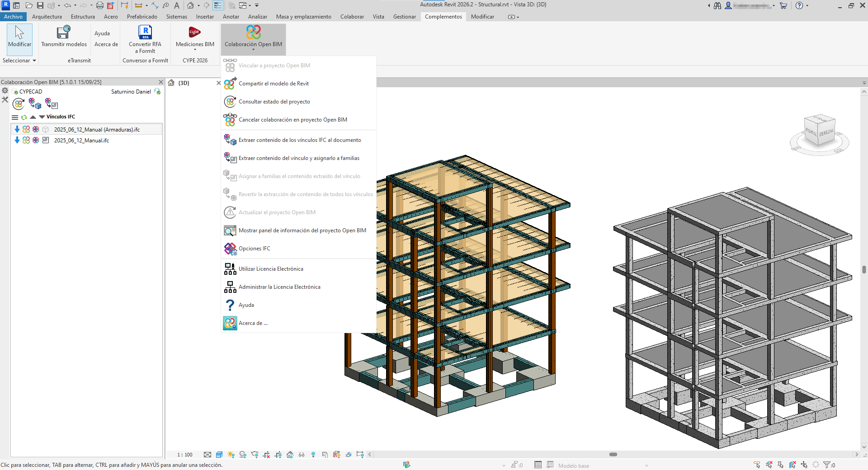The height and width of the screenshot is (470, 868).
Task: Click the Print icon in quick access toolbar
Action: point(100,5)
